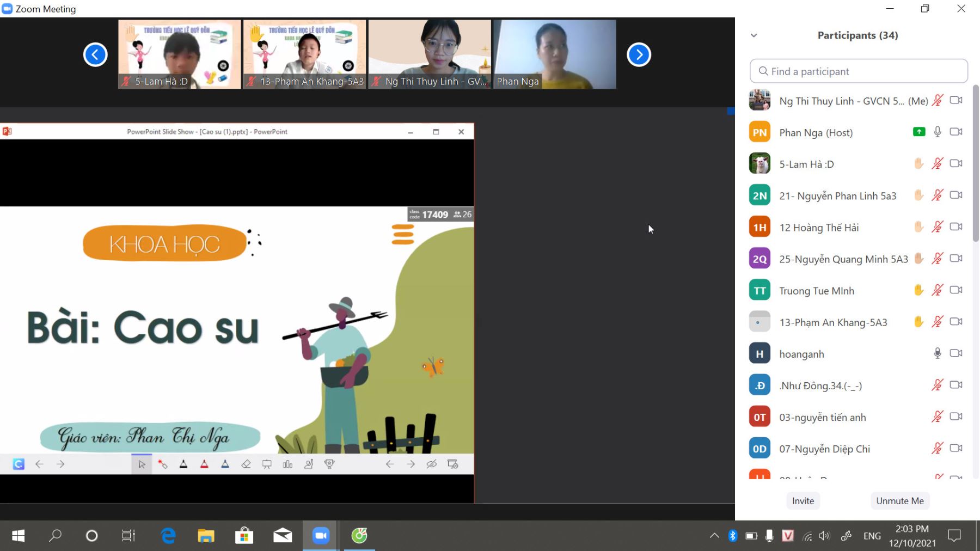Viewport: 980px width, 551px height.
Task: Pick the red pen color
Action: pyautogui.click(x=204, y=464)
